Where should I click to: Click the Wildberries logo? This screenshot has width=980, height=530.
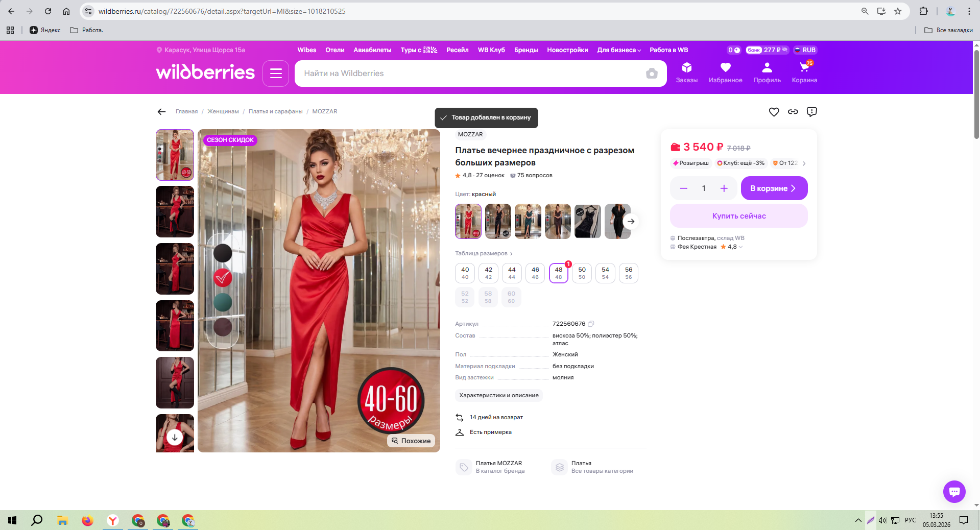(x=205, y=72)
